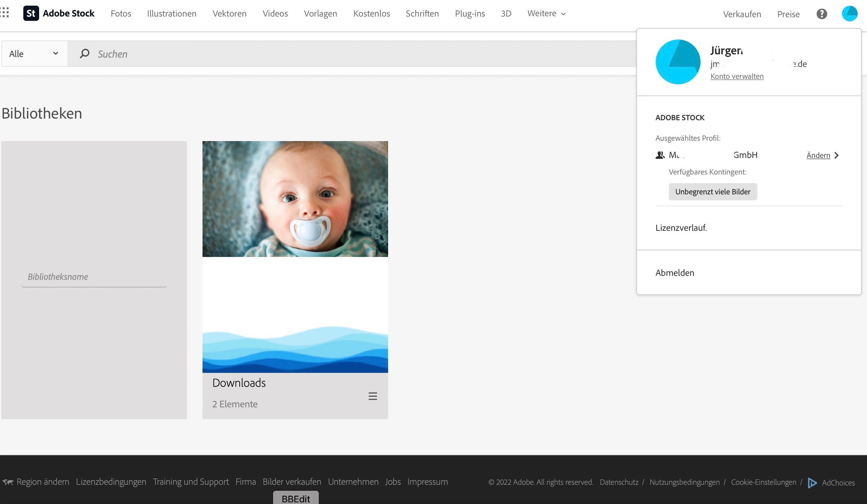Click the large profile picture in account panel
This screenshot has height=504, width=867.
point(678,62)
